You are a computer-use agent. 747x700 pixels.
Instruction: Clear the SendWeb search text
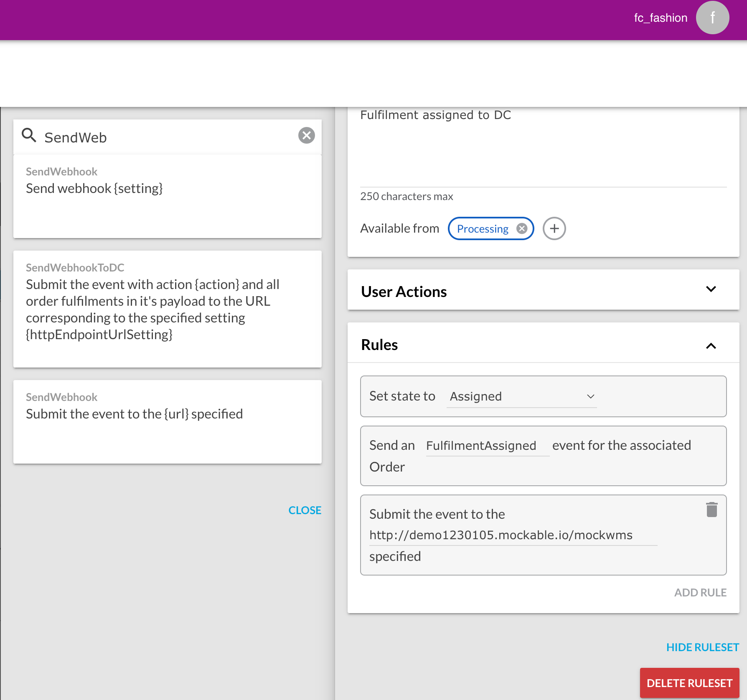point(306,135)
